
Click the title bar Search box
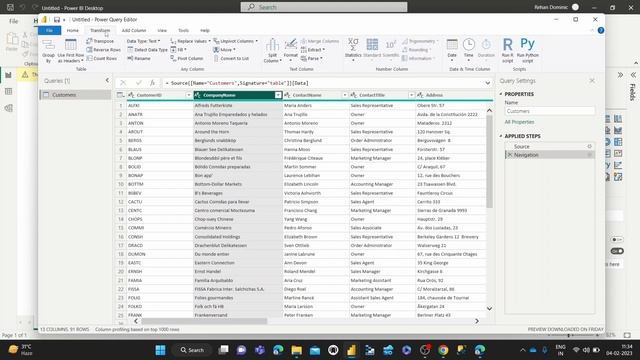click(x=324, y=7)
